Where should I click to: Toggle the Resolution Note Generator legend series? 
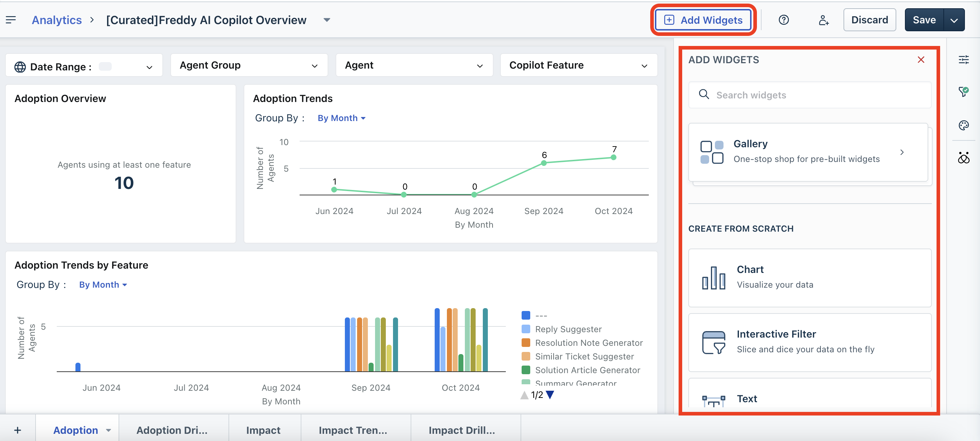pyautogui.click(x=588, y=343)
